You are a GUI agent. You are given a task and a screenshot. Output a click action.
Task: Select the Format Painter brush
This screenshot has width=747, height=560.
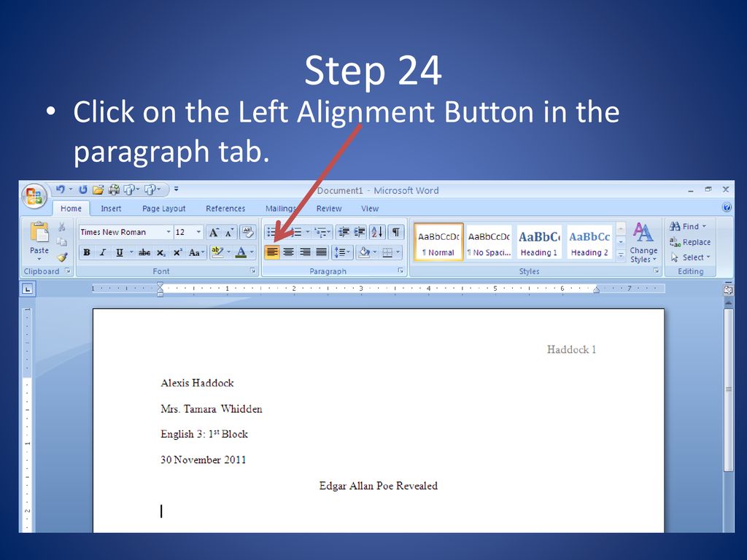pos(63,257)
